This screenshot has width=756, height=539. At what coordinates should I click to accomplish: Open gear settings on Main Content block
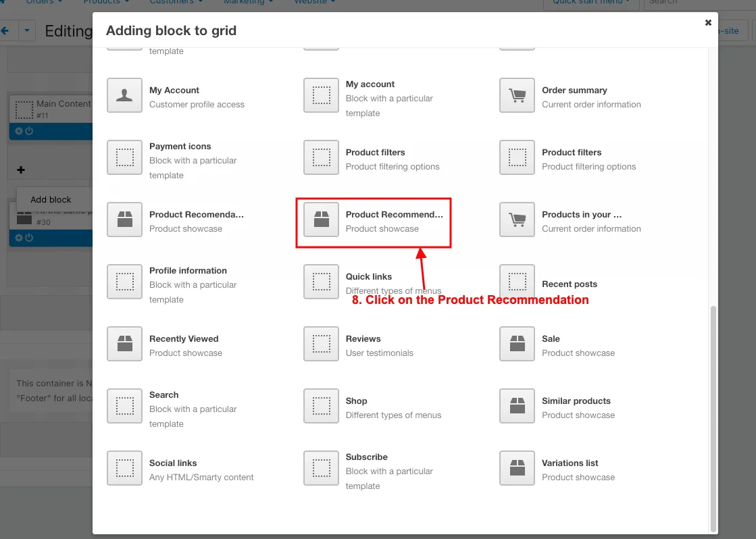click(19, 131)
